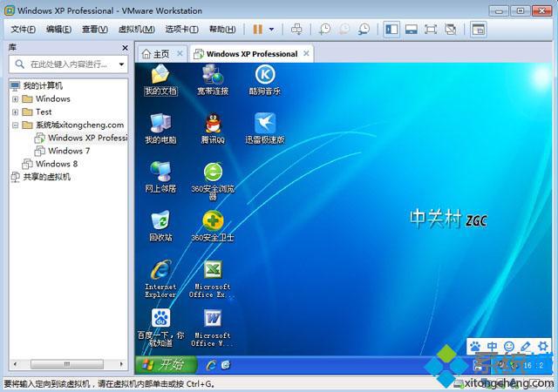Enter full screen mode via toolbar icon
Image resolution: width=558 pixels, height=392 pixels.
(431, 29)
